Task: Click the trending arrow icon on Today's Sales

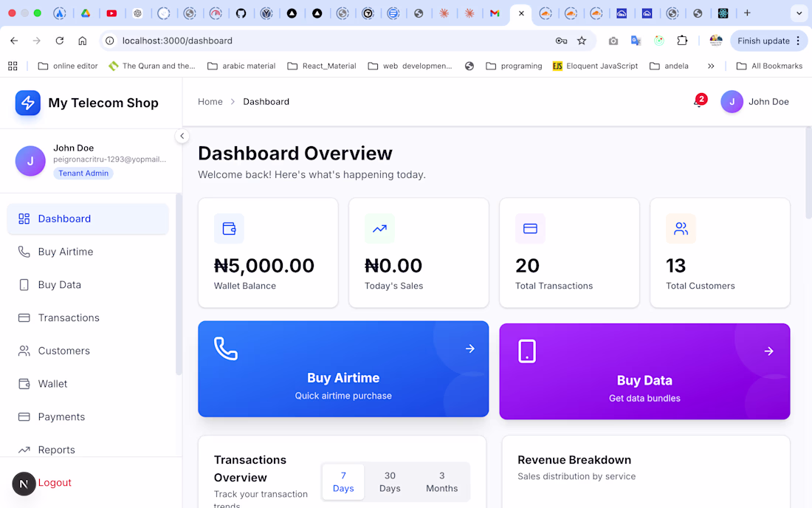Action: 379,228
